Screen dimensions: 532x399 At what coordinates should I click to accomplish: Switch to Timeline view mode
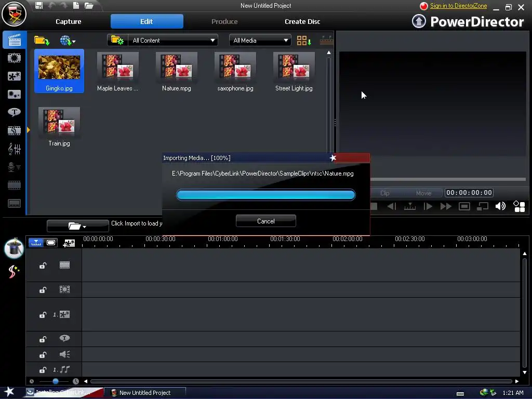(x=36, y=243)
